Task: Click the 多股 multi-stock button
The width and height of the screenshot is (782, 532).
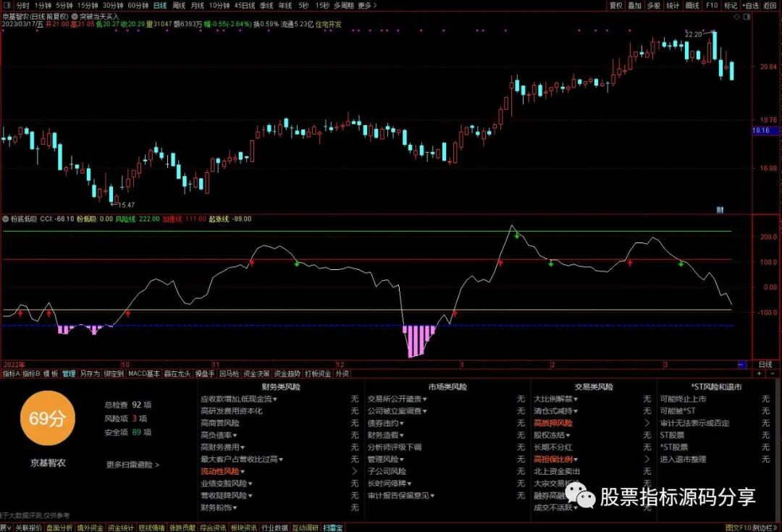Action: pos(653,6)
